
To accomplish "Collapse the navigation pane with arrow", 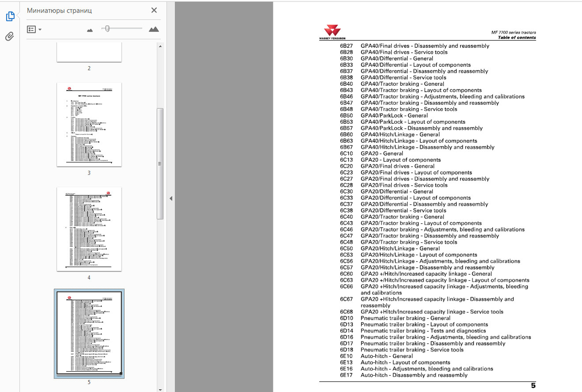I will pyautogui.click(x=171, y=198).
